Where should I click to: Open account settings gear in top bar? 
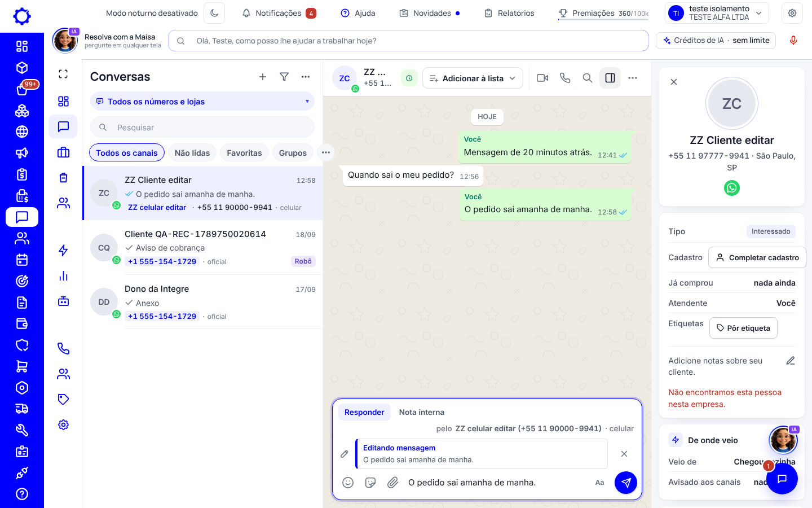pos(792,13)
